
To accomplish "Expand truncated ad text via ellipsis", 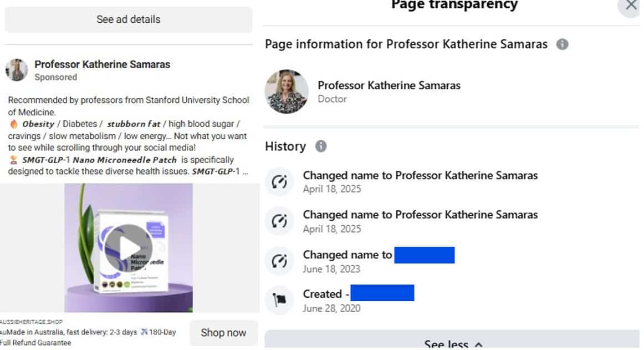I will click(x=245, y=172).
